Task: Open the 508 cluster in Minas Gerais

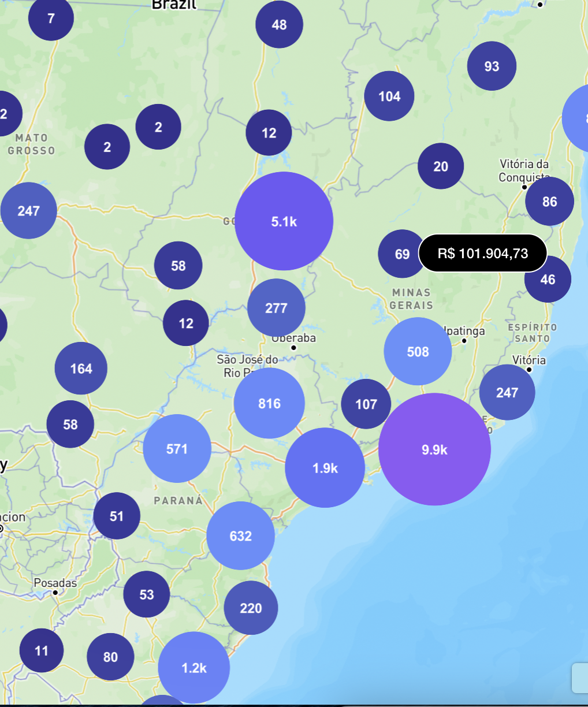Action: [418, 351]
